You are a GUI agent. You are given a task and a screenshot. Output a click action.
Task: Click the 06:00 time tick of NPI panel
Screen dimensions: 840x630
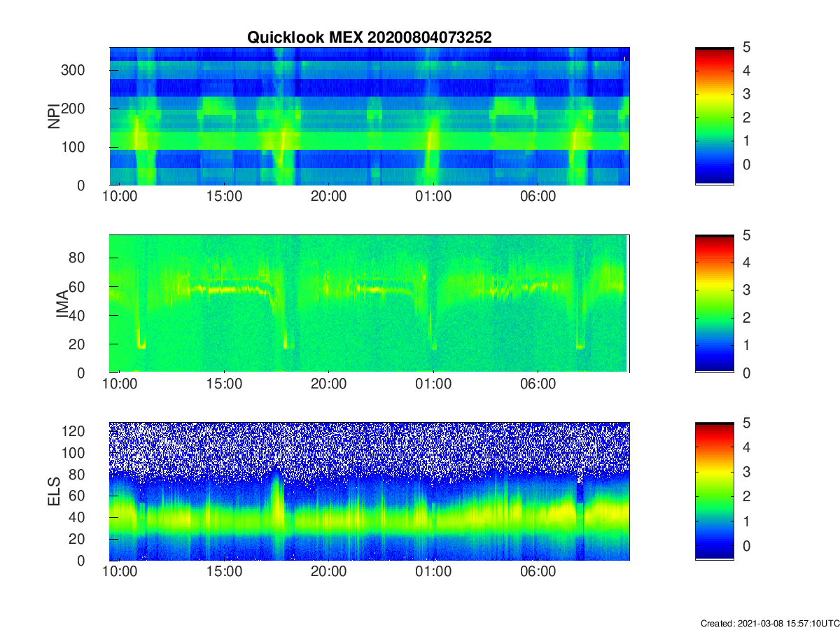coord(538,197)
